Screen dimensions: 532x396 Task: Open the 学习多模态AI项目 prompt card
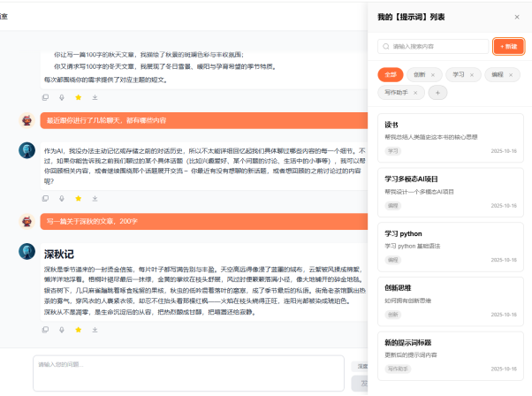(451, 193)
